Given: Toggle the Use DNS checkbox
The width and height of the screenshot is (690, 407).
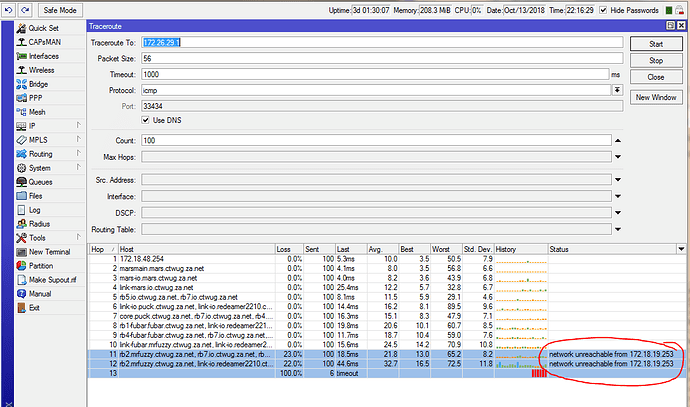Looking at the screenshot, I should point(146,120).
